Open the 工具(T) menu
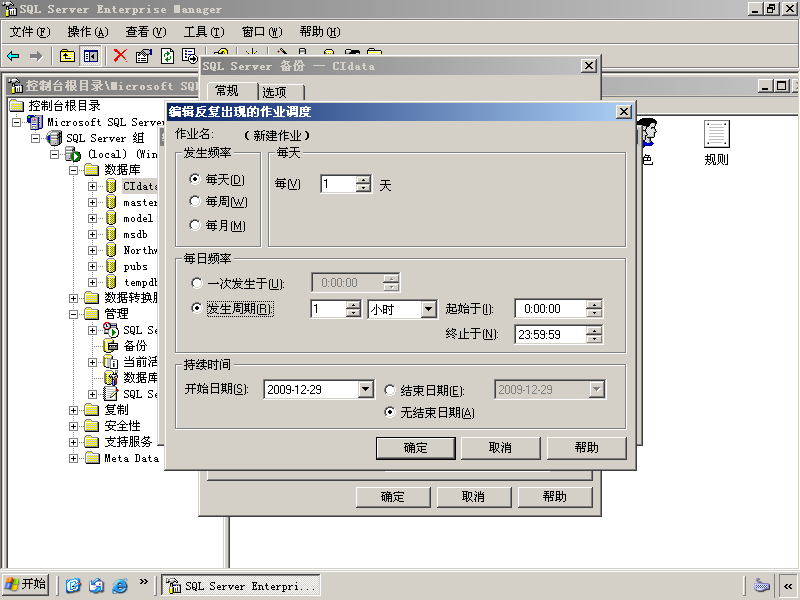The width and height of the screenshot is (800, 600). [x=204, y=32]
